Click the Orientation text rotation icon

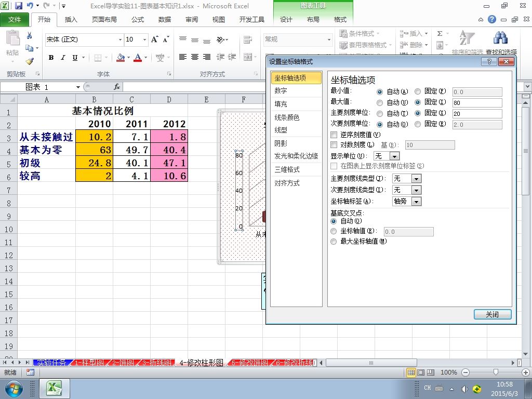221,39
